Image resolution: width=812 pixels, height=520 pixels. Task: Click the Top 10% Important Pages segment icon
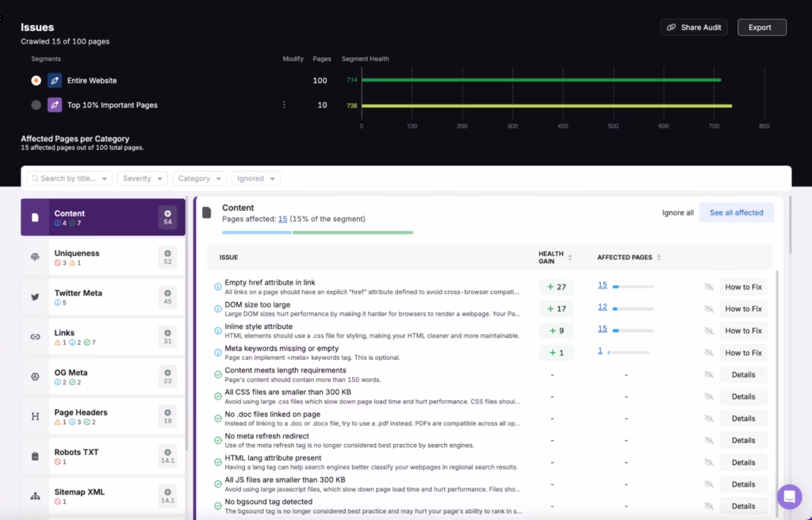pos(55,105)
